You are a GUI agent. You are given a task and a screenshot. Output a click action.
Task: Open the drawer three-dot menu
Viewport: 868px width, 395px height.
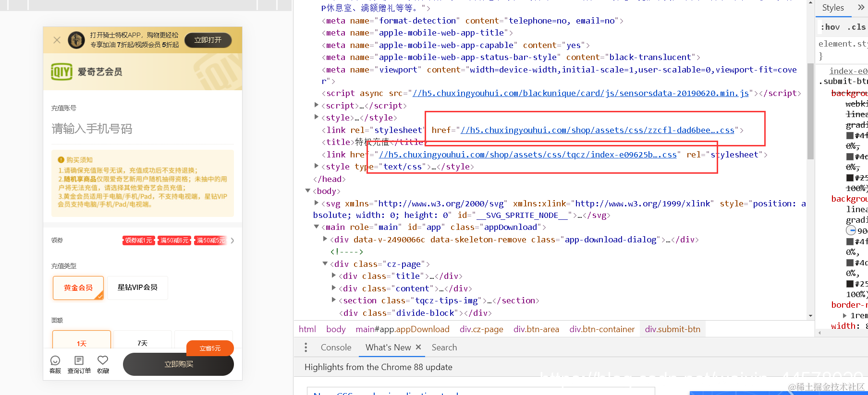pyautogui.click(x=306, y=347)
